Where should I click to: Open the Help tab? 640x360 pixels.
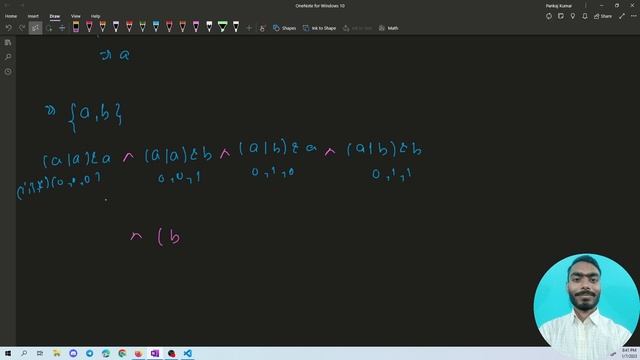point(96,16)
